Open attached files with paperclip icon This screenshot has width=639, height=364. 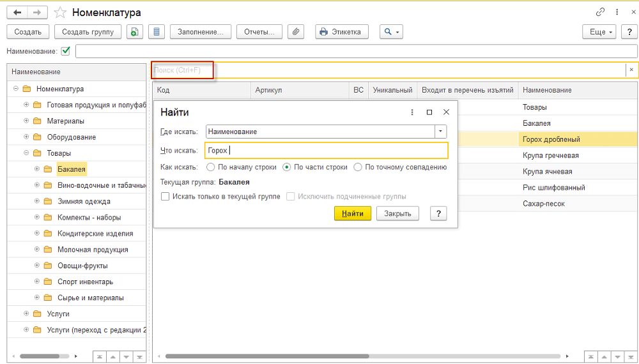click(x=296, y=32)
